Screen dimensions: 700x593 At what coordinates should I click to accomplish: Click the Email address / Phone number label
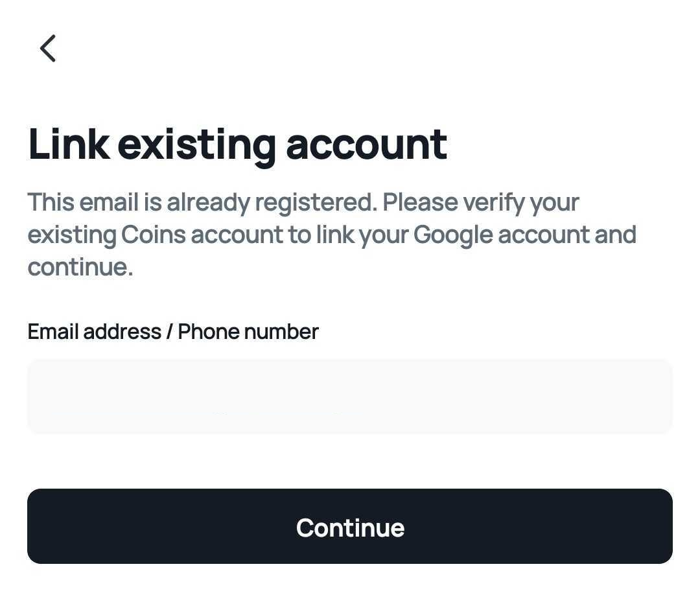pos(172,331)
